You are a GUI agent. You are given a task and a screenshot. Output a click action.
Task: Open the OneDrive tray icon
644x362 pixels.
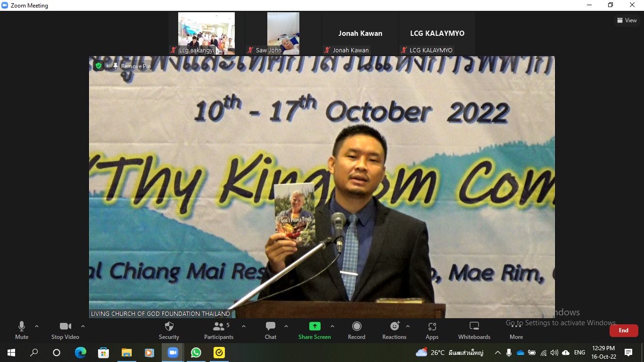tap(520, 353)
